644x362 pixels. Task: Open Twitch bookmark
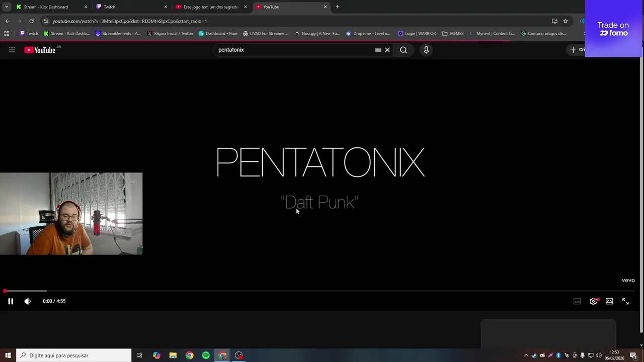tap(29, 34)
